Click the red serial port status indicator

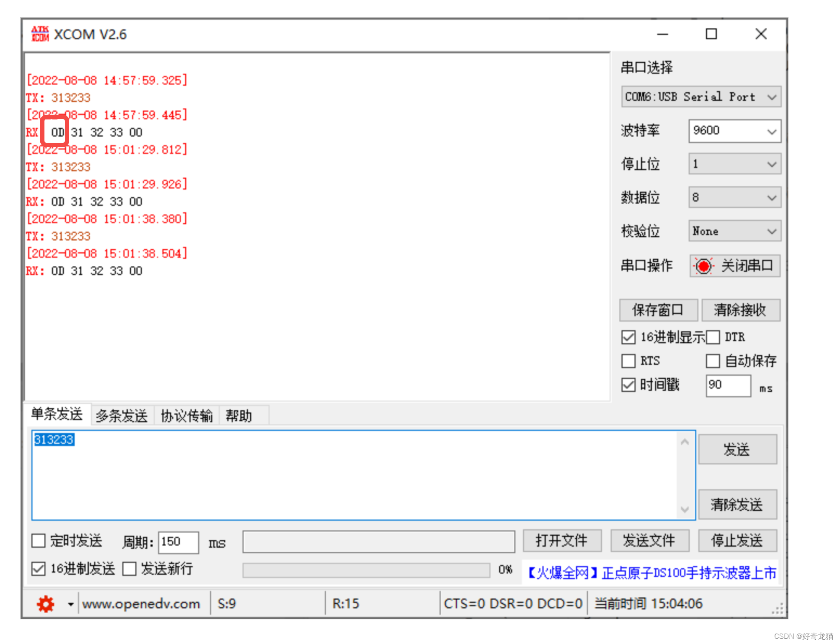tap(704, 266)
